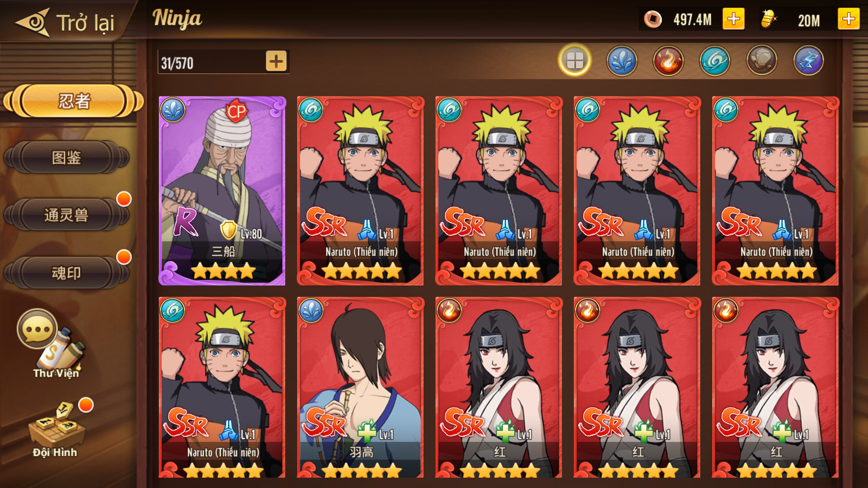Filter ninjas by earth rock element icon
Image resolution: width=868 pixels, height=488 pixels.
(762, 60)
